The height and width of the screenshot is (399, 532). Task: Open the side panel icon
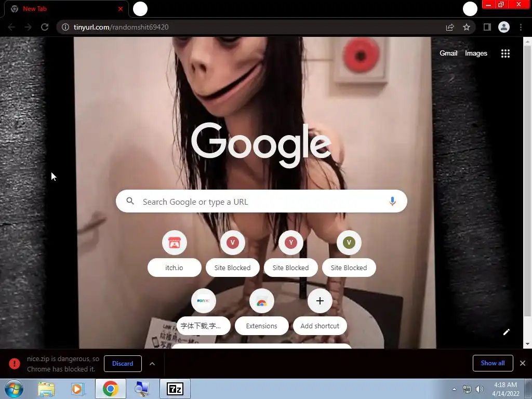click(487, 27)
